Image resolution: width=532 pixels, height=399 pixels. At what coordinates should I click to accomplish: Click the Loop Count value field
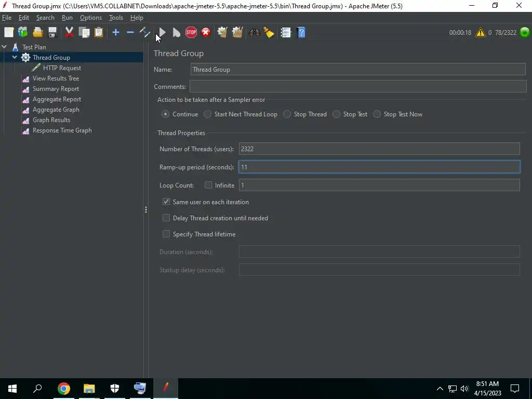(x=379, y=185)
